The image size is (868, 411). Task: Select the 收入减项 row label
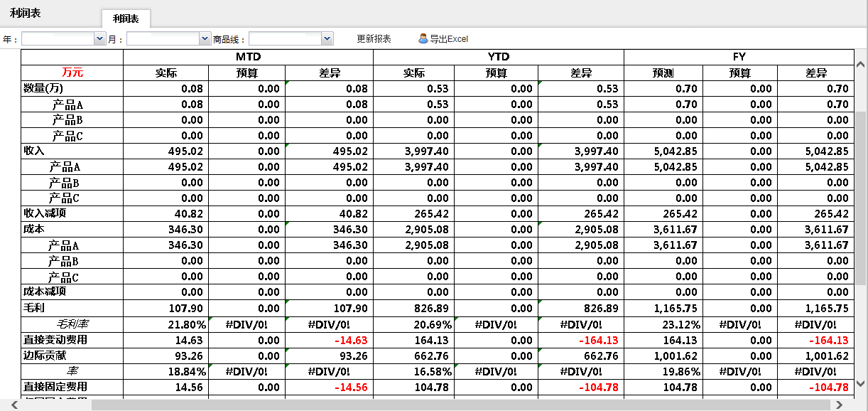coord(45,213)
